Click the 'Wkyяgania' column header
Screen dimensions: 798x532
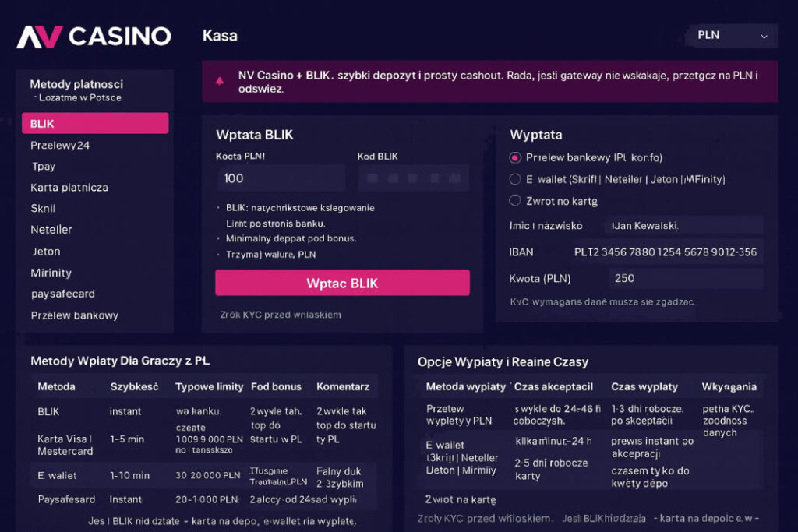[729, 386]
